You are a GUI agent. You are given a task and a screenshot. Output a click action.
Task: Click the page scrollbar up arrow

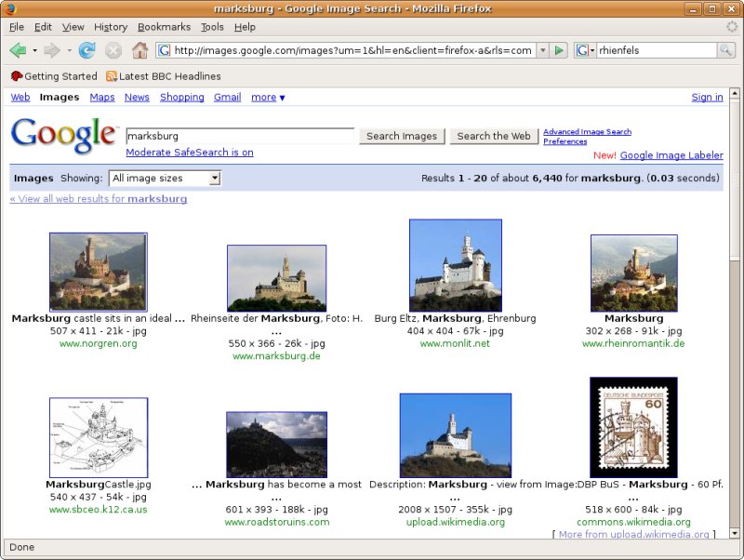point(734,93)
